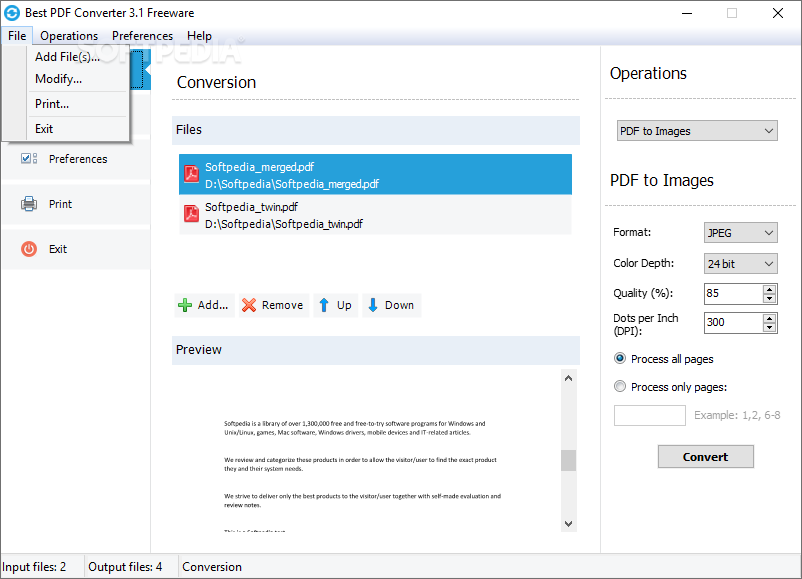Click the red X Remove icon
The image size is (802, 579).
(249, 305)
